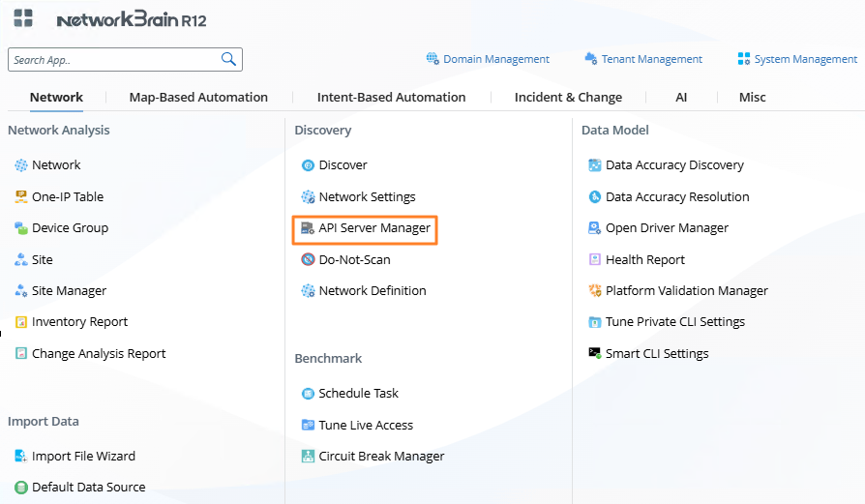Open System Management
Screen dimensions: 865x504
point(805,59)
